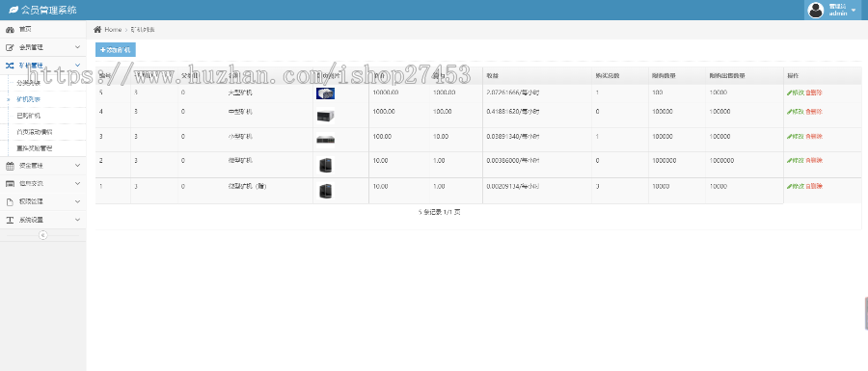Edit the 中型矿机 row with 修改

coord(795,112)
